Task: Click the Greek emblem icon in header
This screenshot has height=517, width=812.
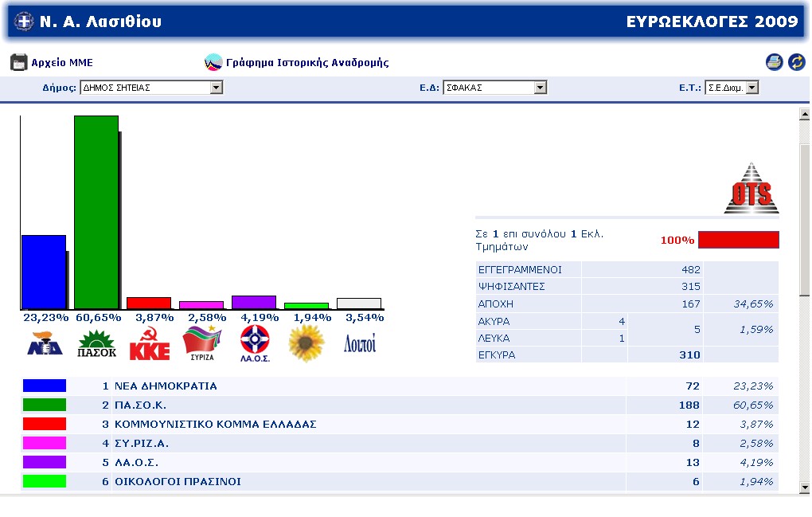Action: coord(23,22)
